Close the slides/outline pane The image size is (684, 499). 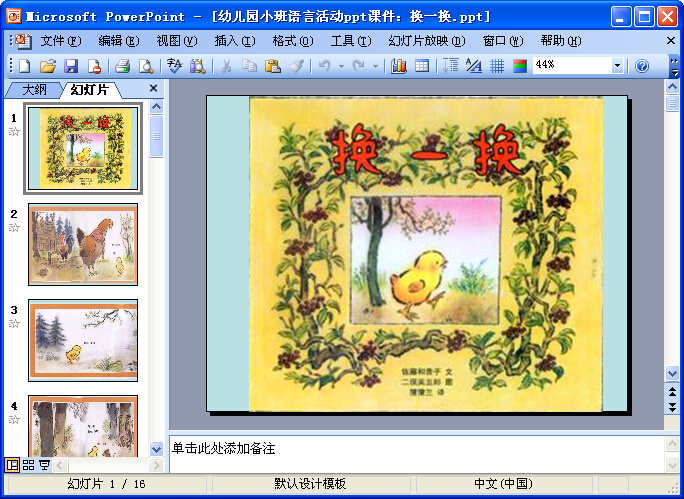[x=153, y=89]
